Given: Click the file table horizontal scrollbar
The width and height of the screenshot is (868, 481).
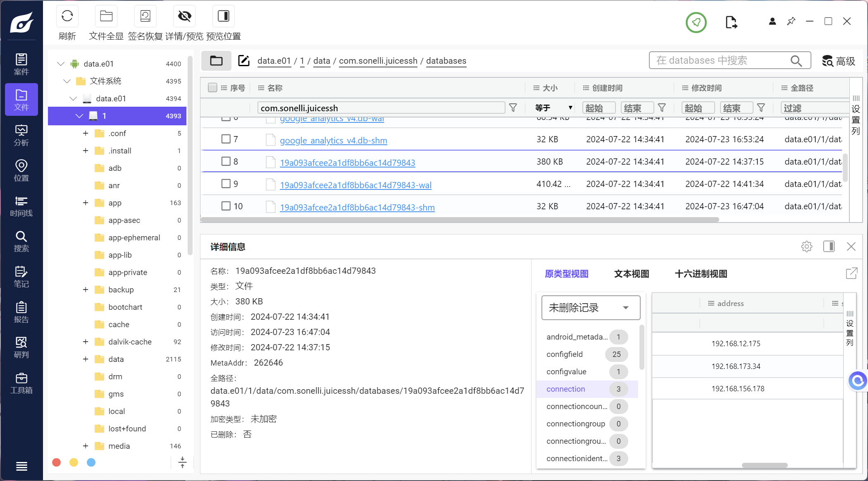Looking at the screenshot, I should tap(460, 220).
